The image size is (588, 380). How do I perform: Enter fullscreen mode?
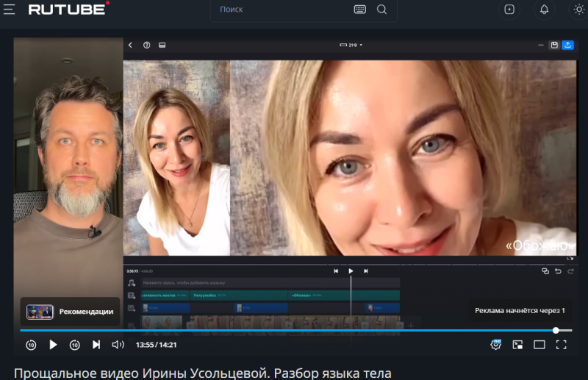(x=561, y=345)
